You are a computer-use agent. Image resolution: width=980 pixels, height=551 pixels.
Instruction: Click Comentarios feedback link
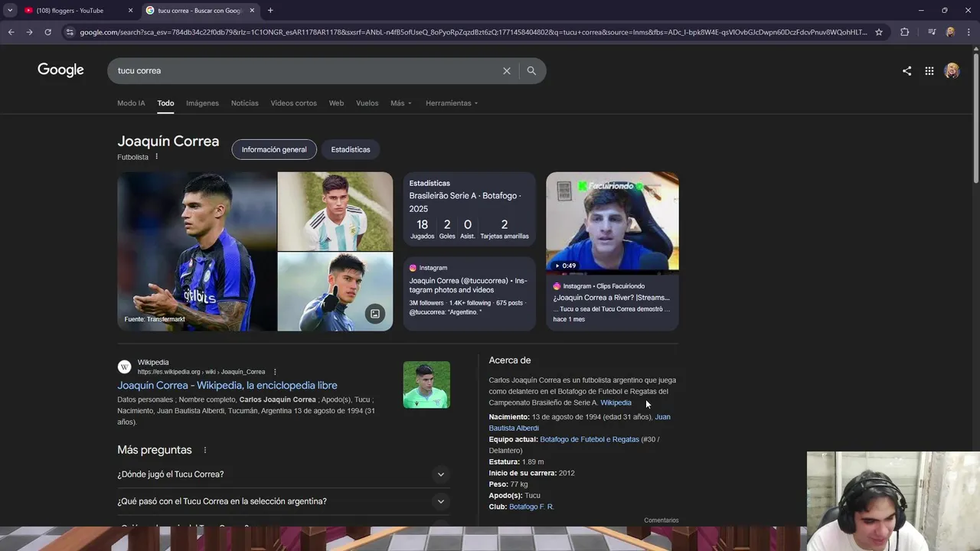[661, 520]
